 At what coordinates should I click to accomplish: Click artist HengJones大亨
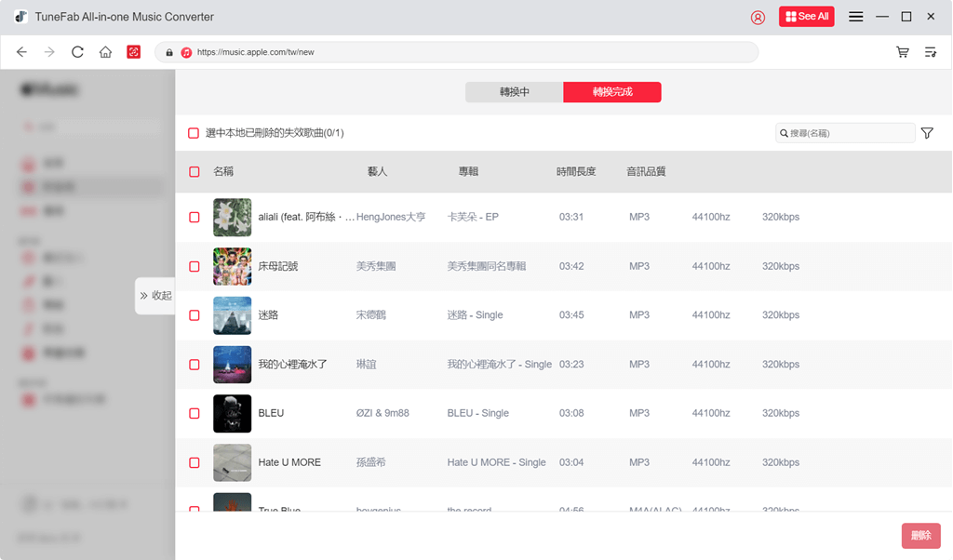coord(391,217)
